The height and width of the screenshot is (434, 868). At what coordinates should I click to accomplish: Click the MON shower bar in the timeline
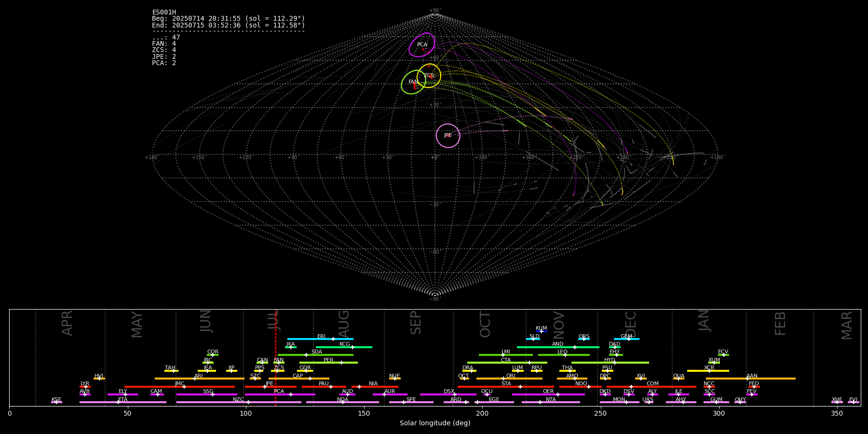(x=620, y=402)
